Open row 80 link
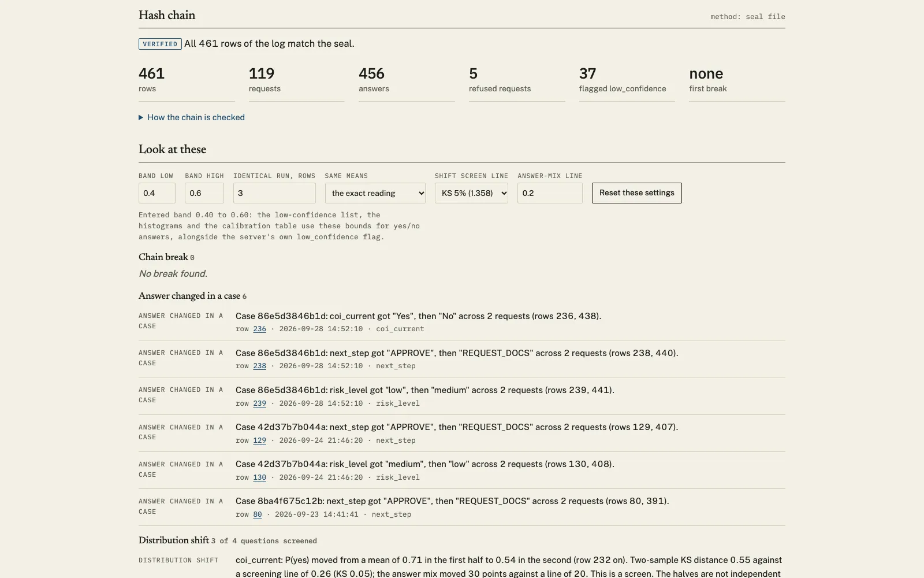Viewport: 924px width, 578px height. click(x=258, y=514)
